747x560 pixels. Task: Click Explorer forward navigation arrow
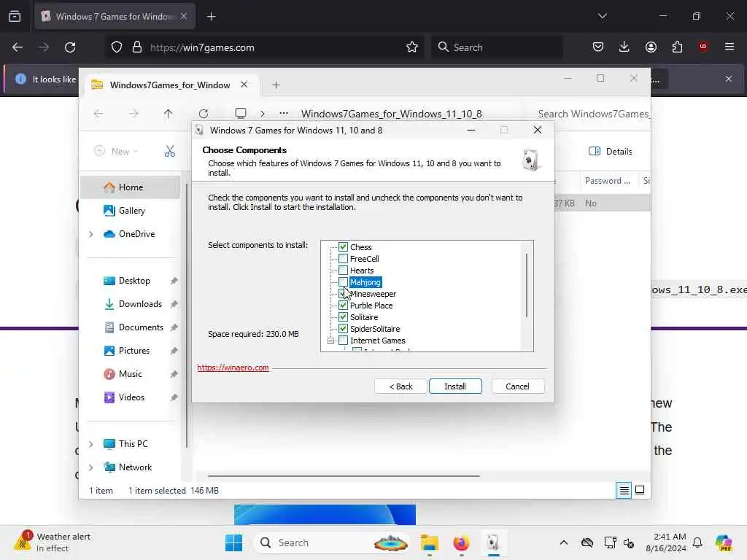point(133,113)
